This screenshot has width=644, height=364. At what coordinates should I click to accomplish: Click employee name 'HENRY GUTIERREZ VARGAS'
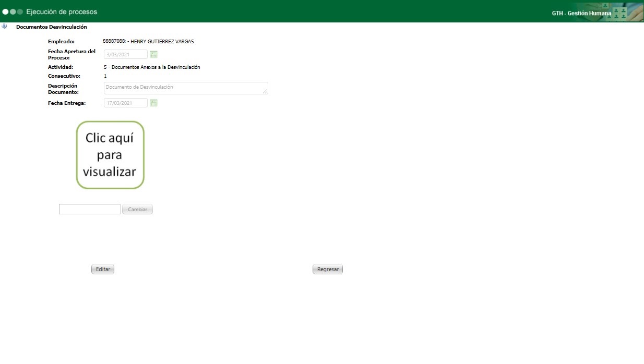162,41
